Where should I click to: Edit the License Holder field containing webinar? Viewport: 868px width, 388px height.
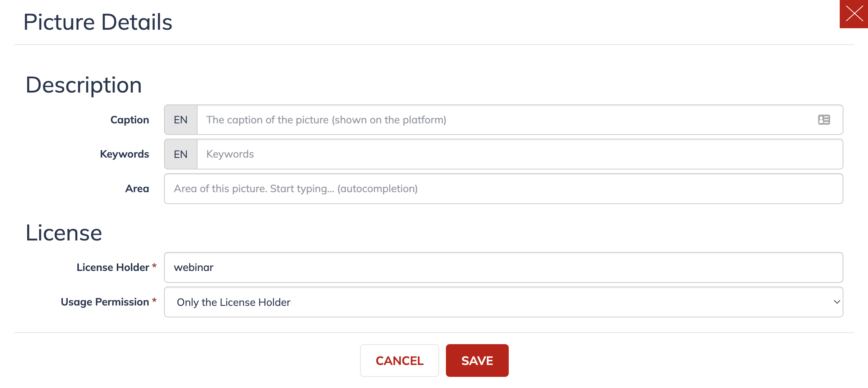click(504, 268)
